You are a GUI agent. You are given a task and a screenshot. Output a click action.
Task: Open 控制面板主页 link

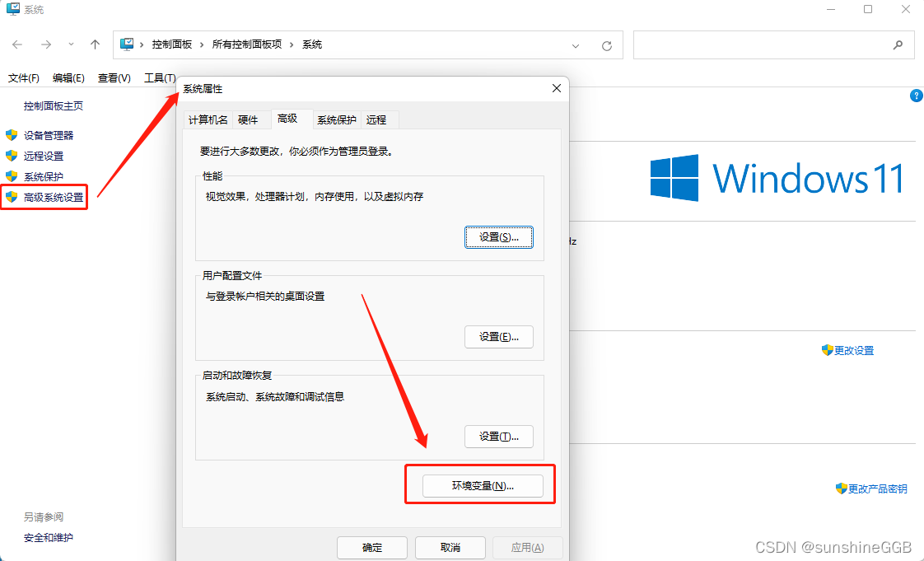point(53,106)
